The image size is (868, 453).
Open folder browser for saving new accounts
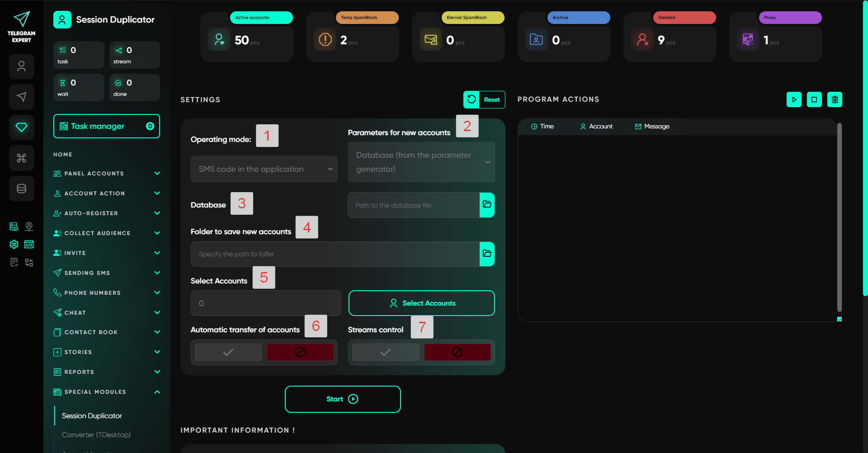(487, 254)
